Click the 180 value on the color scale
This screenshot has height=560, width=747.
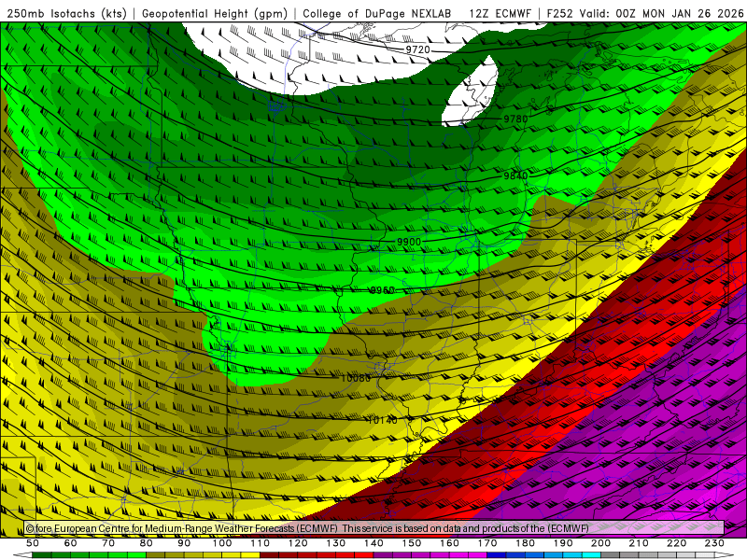(525, 543)
